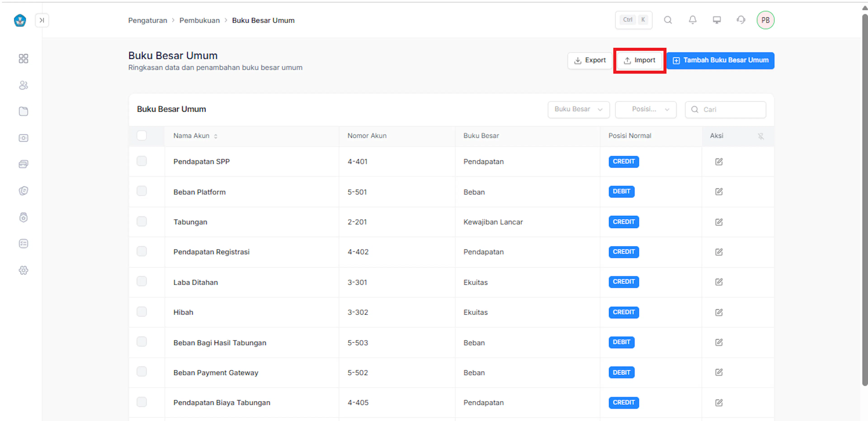
Task: Edit the Hibah row
Action: point(719,312)
